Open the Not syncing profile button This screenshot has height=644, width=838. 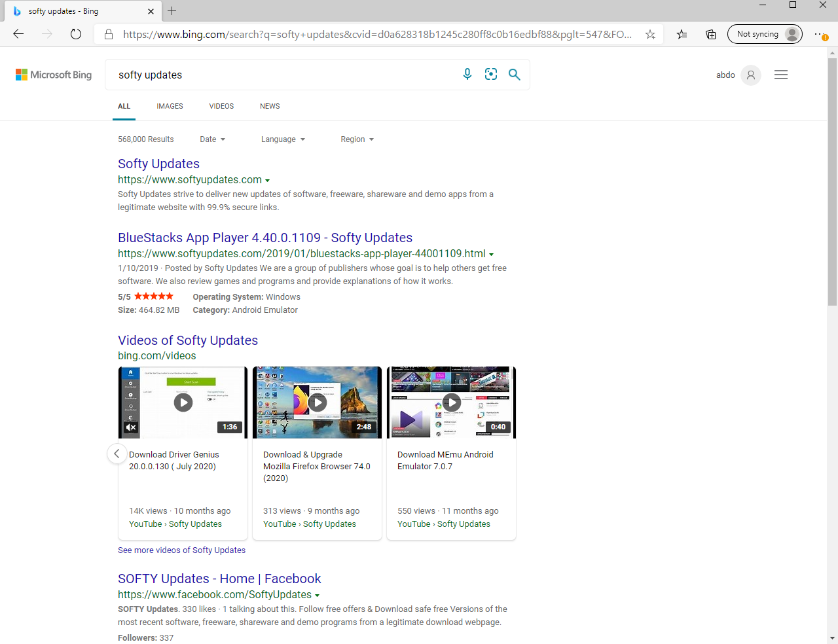coord(765,34)
